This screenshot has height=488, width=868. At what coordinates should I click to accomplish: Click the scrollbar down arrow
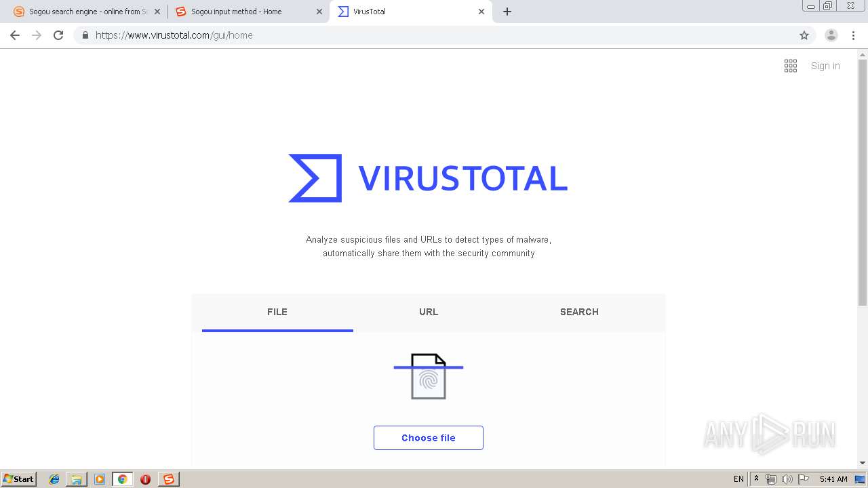click(x=863, y=463)
